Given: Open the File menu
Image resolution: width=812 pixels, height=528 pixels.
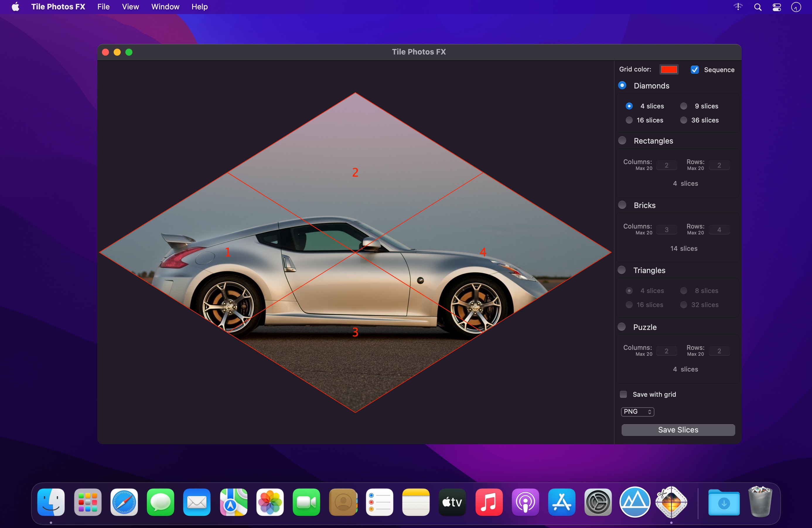Looking at the screenshot, I should pyautogui.click(x=103, y=7).
